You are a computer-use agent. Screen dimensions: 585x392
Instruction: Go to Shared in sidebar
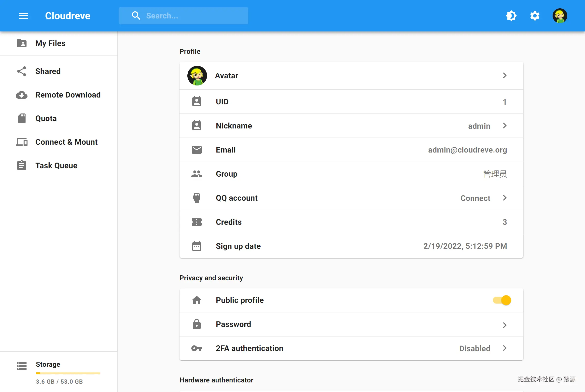(59, 71)
